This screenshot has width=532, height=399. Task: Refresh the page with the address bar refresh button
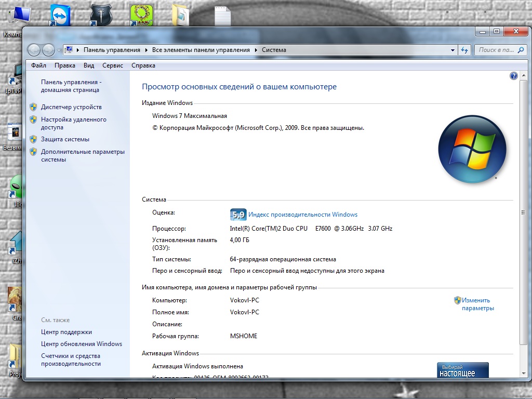(464, 50)
